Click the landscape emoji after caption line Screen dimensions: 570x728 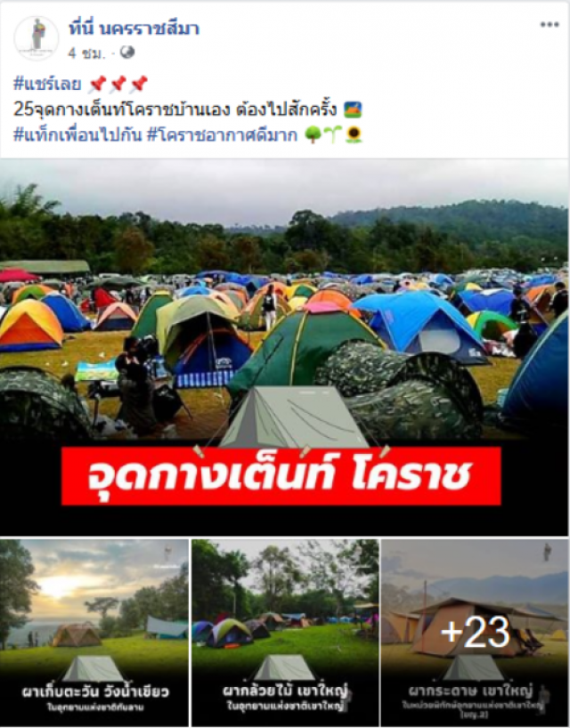353,110
